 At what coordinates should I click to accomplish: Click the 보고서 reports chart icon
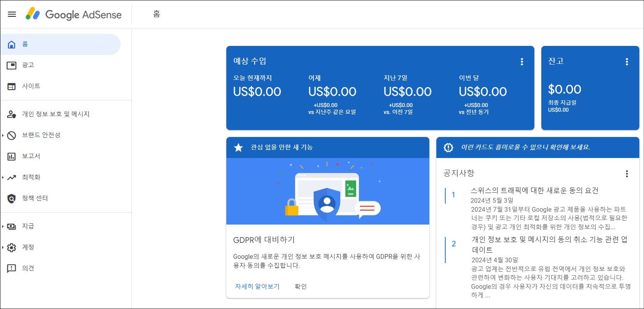pos(12,156)
